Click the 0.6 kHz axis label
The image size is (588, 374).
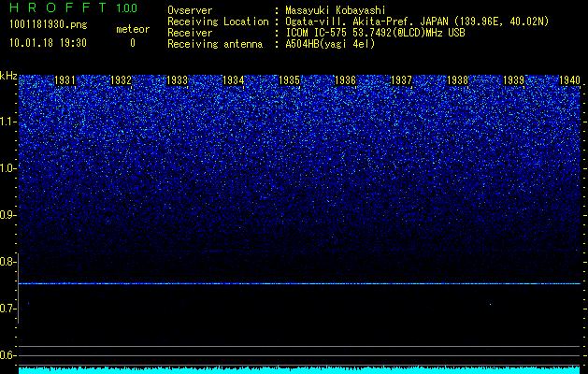[7, 355]
